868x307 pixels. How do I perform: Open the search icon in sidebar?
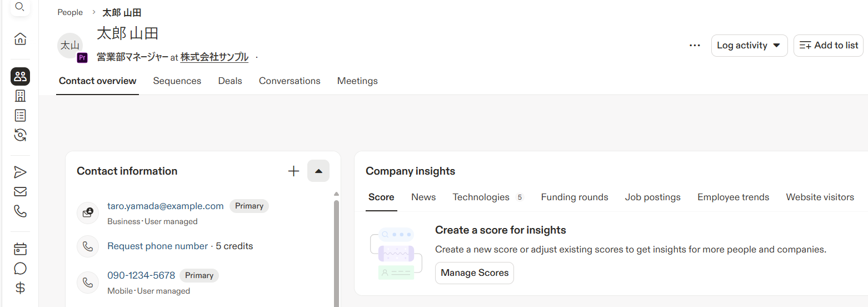[x=20, y=7]
